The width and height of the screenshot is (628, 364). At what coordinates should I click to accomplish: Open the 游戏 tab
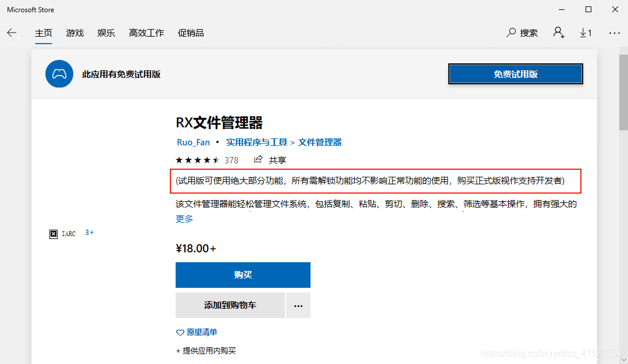(75, 33)
